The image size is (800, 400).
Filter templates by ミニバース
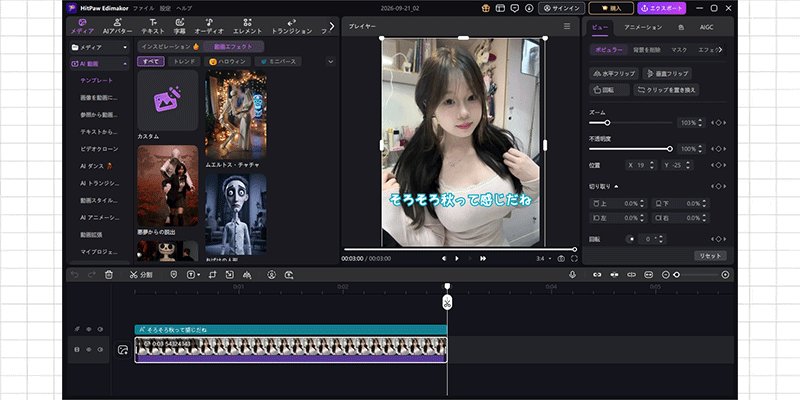click(x=278, y=61)
